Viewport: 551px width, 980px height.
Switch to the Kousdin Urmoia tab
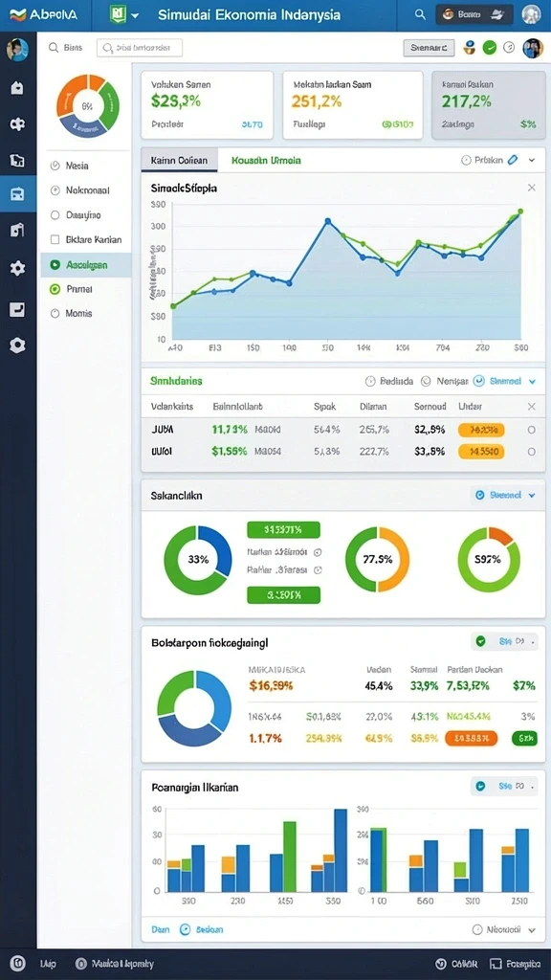coord(266,160)
